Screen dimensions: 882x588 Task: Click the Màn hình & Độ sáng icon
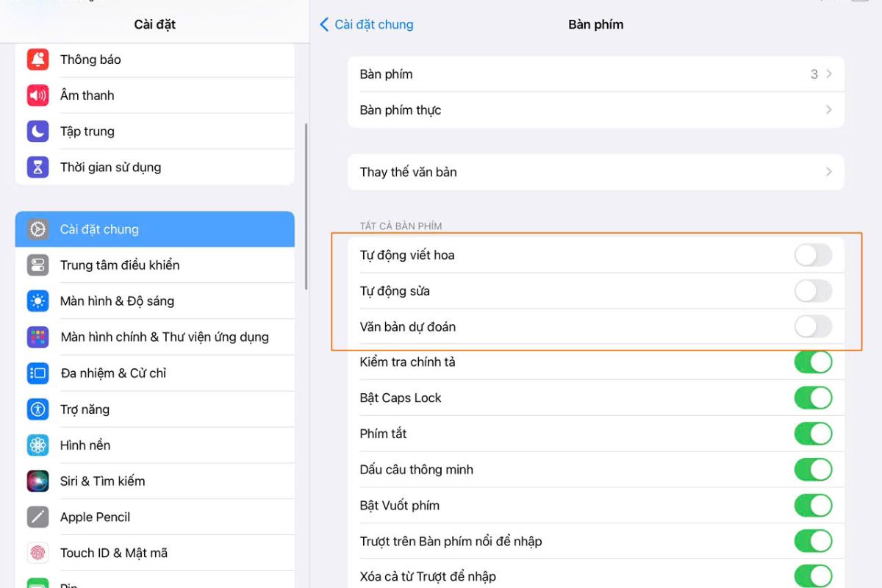click(37, 301)
